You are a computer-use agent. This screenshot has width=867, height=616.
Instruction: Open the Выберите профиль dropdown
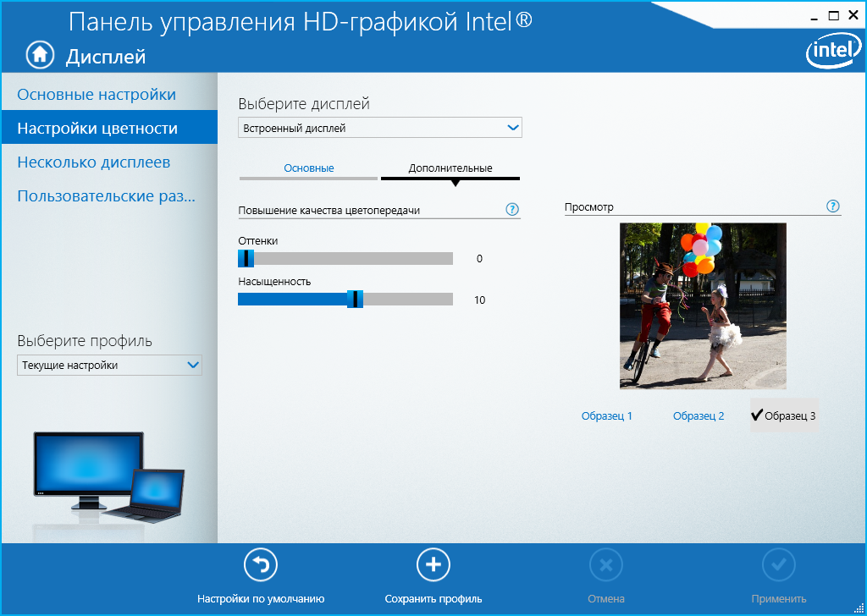point(109,365)
